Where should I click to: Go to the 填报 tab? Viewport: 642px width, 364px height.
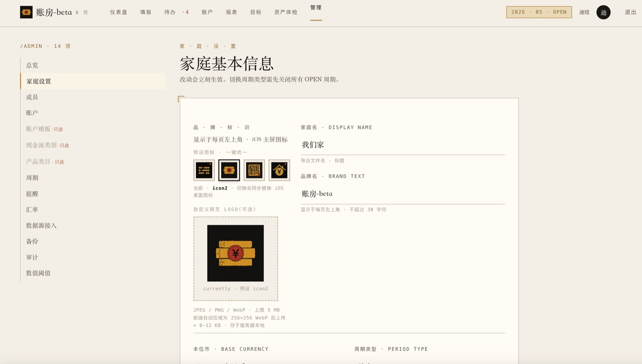(146, 12)
